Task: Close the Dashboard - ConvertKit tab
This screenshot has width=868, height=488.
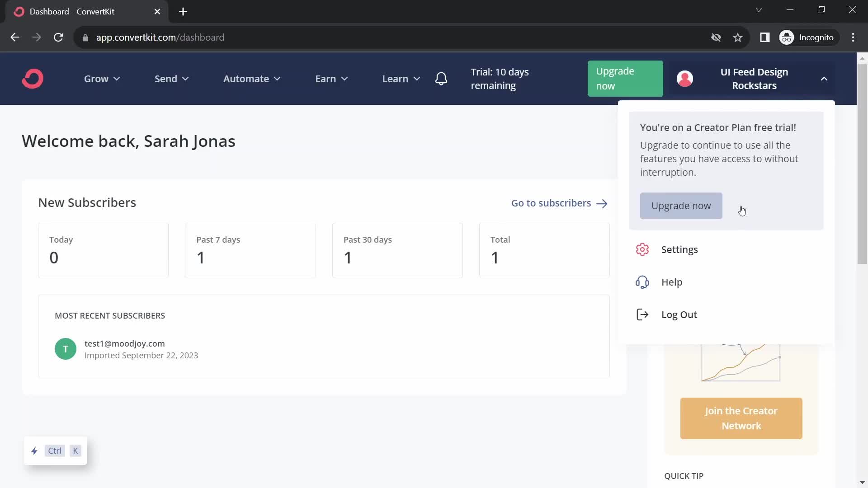Action: 157,12
